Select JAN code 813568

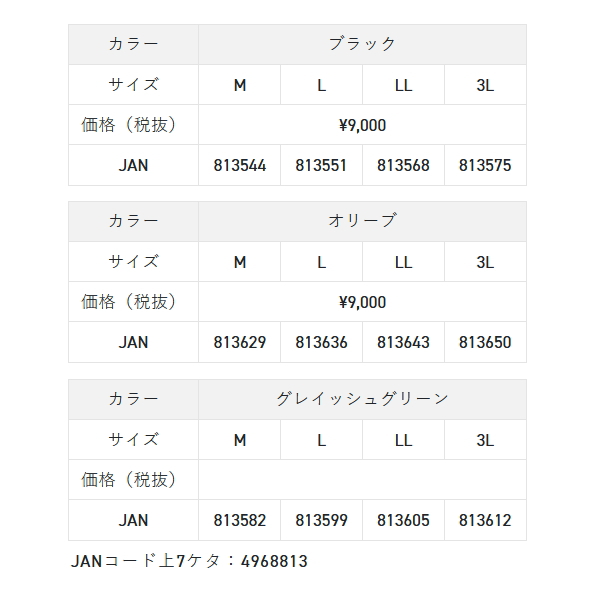(403, 165)
